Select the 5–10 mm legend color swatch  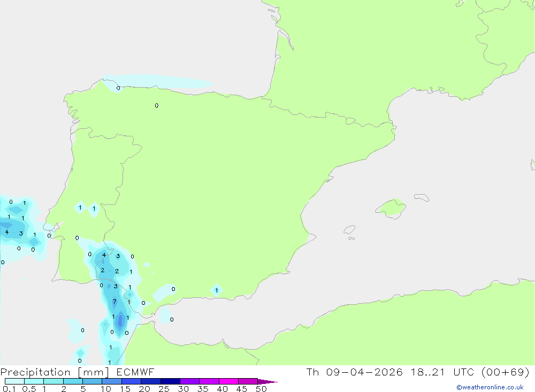pos(93,381)
